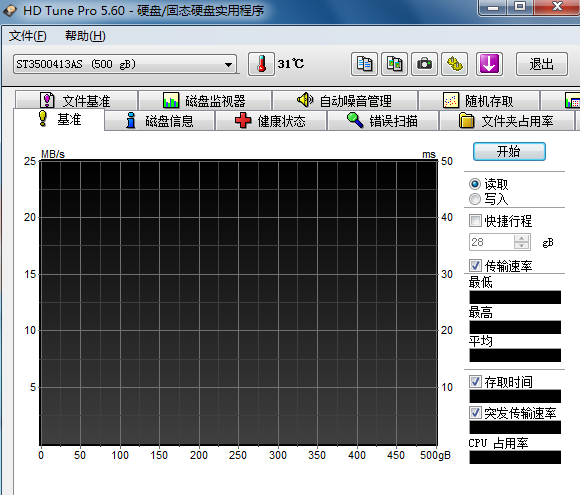Select the 读取 radio button
The height and width of the screenshot is (495, 580).
click(475, 184)
